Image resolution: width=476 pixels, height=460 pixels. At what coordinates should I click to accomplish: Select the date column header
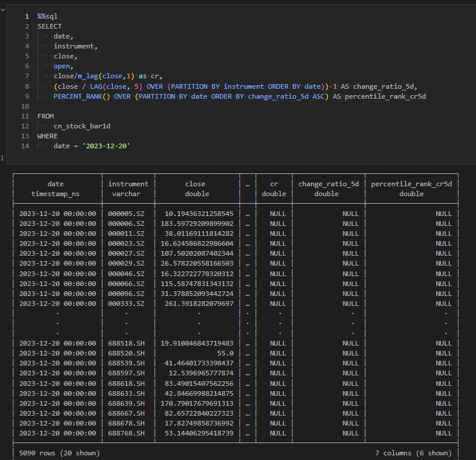pos(56,184)
